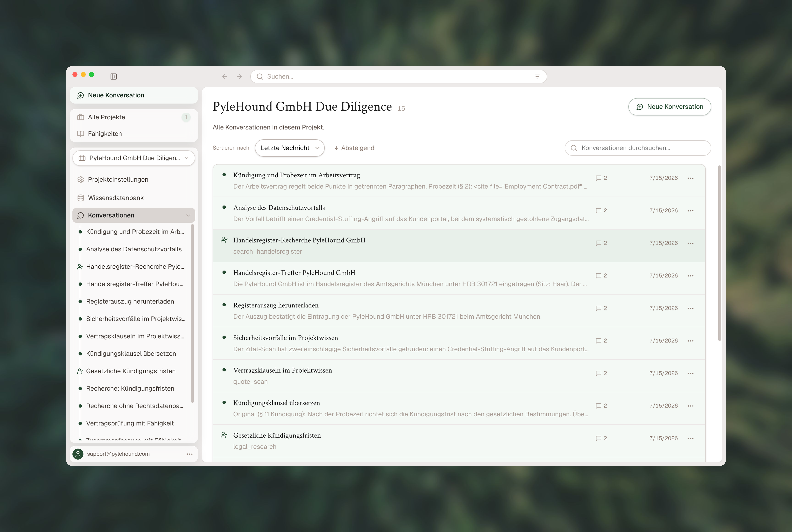Image resolution: width=792 pixels, height=532 pixels.
Task: Open the Letzte Nachricht sort dropdown
Action: point(290,148)
